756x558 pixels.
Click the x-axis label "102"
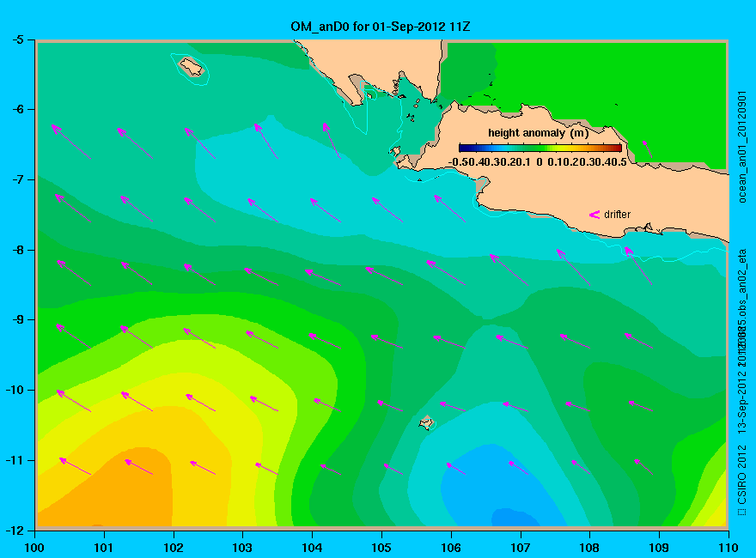coord(173,548)
